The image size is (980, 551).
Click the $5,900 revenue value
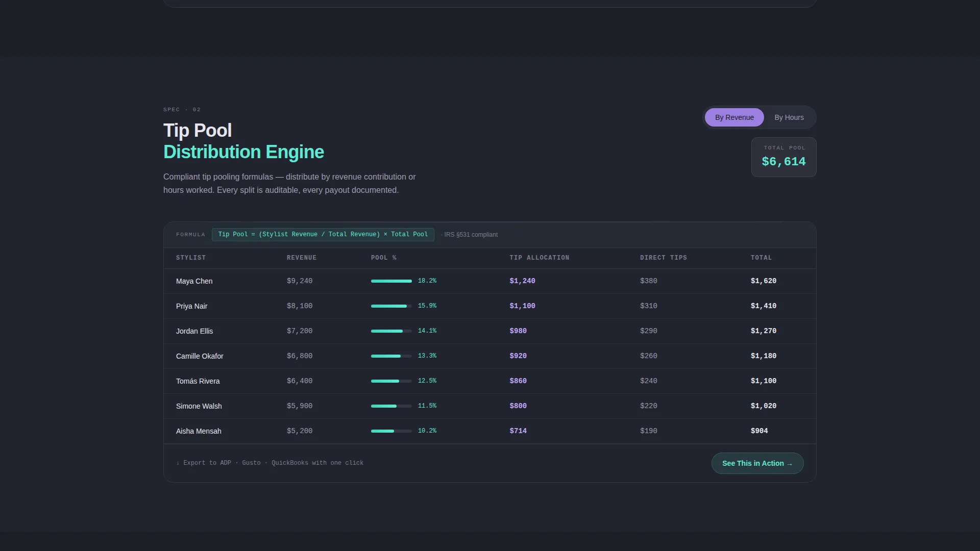(300, 406)
